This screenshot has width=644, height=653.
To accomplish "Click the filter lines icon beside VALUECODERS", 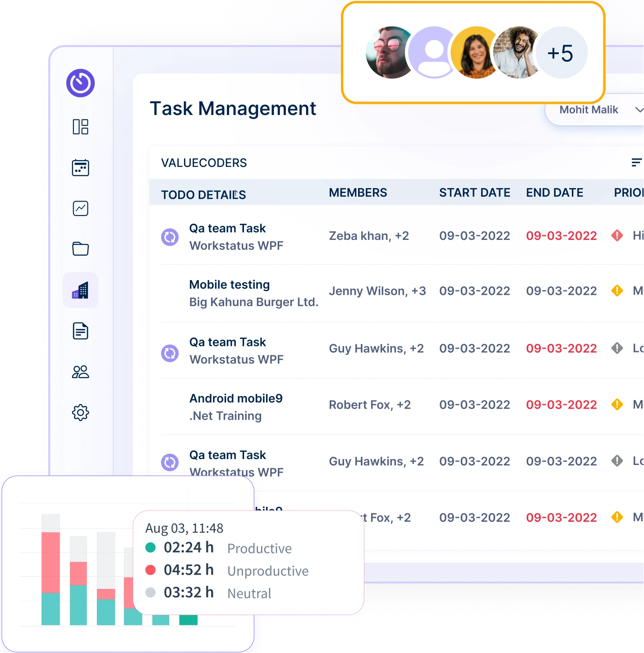I will click(x=636, y=162).
